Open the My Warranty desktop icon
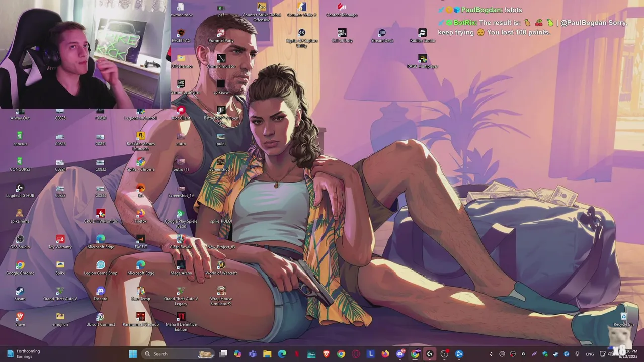644x362 pixels. [60, 242]
